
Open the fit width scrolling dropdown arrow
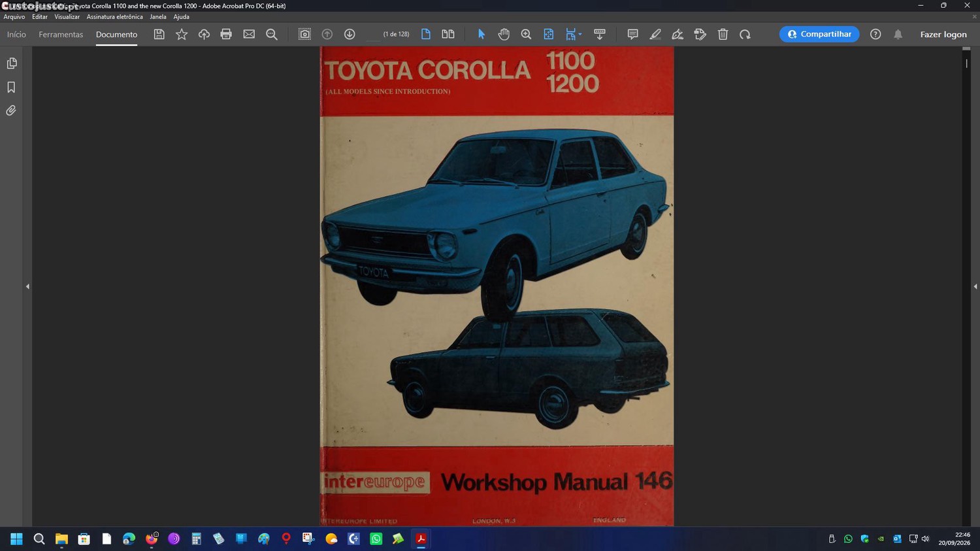click(580, 34)
